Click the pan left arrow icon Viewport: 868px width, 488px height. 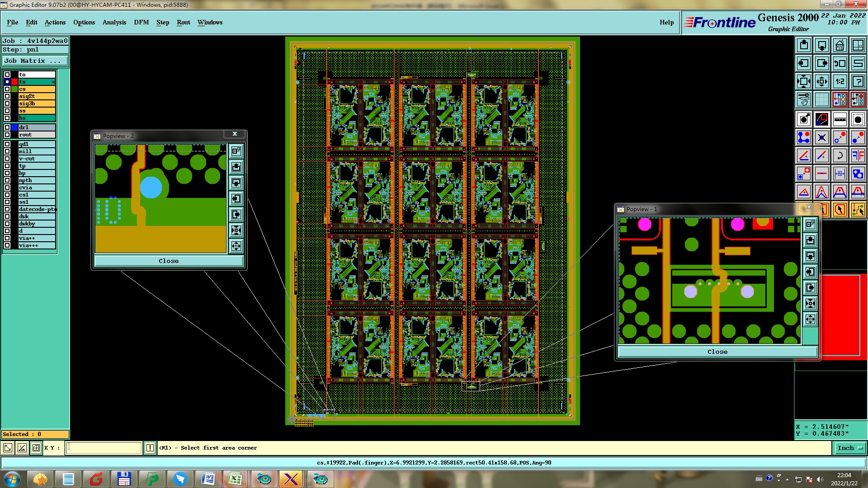point(804,63)
